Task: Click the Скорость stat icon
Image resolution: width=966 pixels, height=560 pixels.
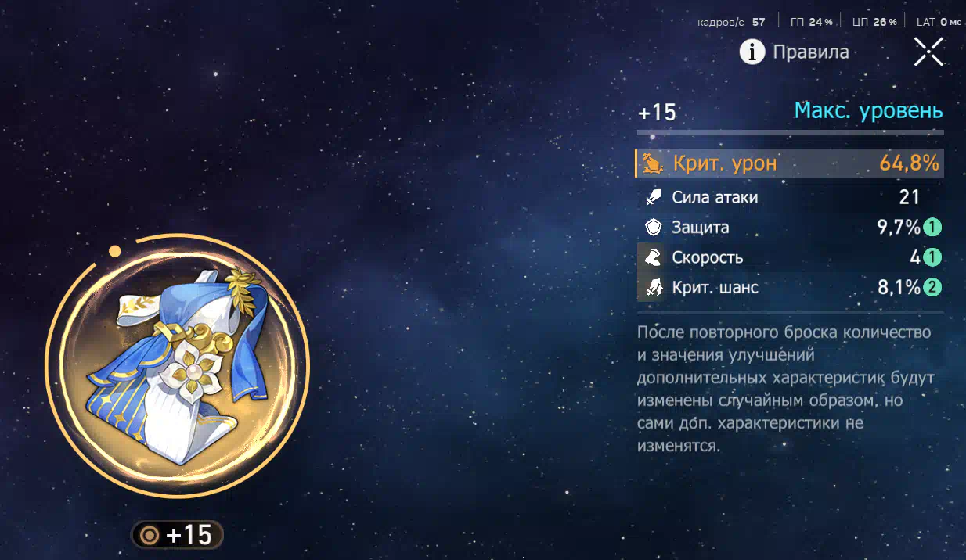Action: point(653,257)
